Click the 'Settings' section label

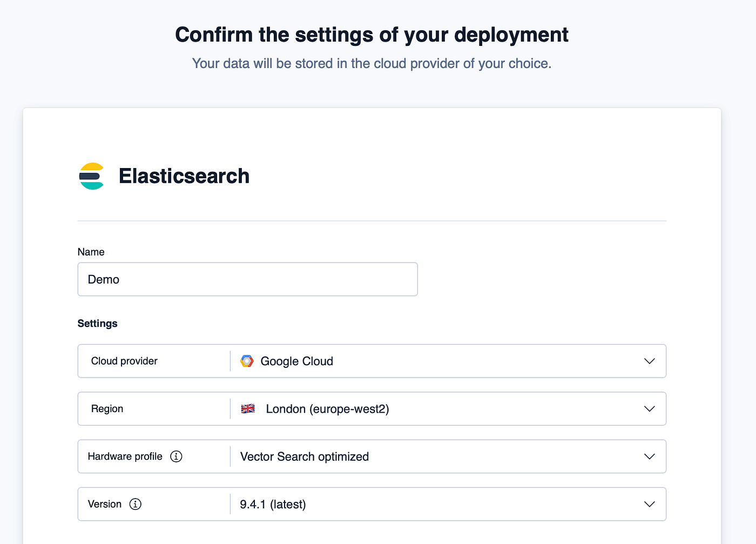97,324
